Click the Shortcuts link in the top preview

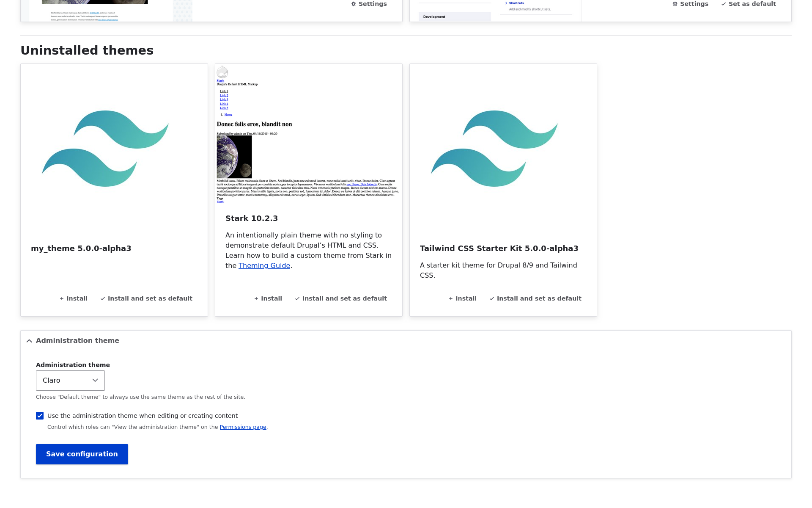516,3
